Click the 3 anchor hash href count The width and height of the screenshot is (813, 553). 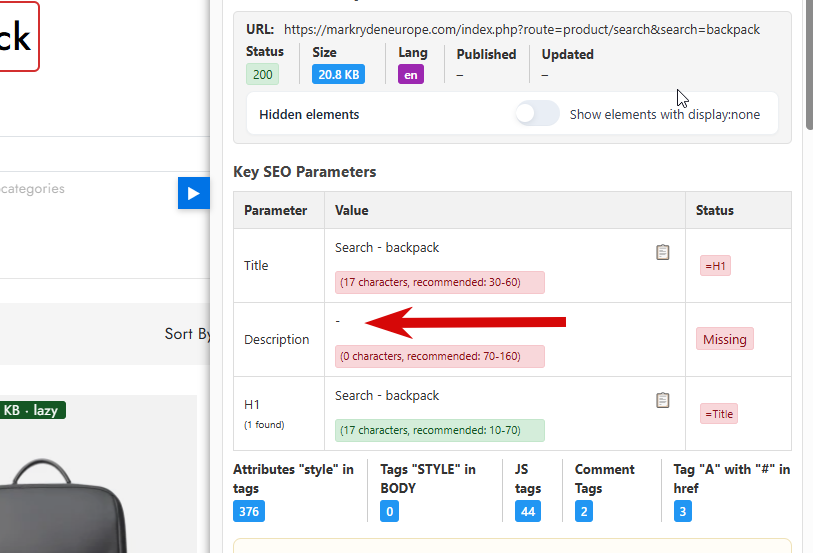pyautogui.click(x=683, y=511)
